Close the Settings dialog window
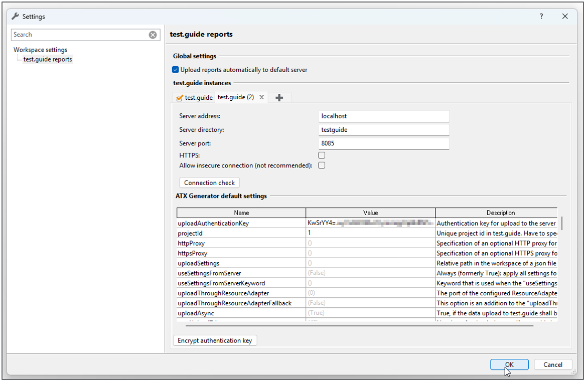The height and width of the screenshot is (385, 588). pos(565,17)
